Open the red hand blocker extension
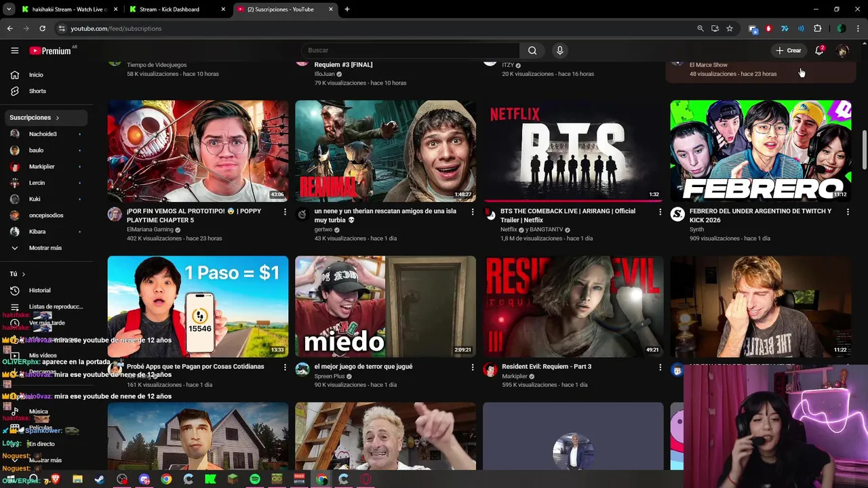Screen dimensions: 868x488 tap(768, 28)
